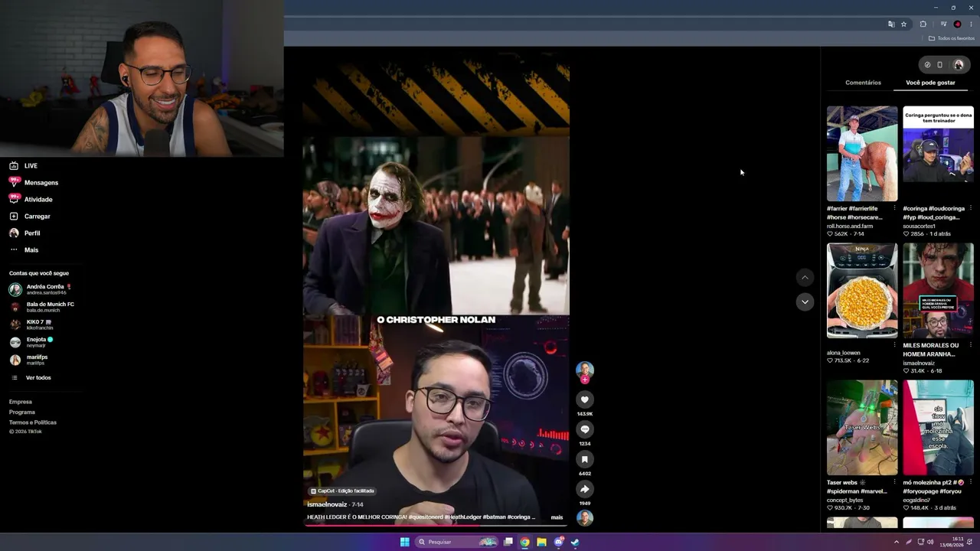Open Enejota followed account
This screenshot has width=980, height=551.
[31, 342]
